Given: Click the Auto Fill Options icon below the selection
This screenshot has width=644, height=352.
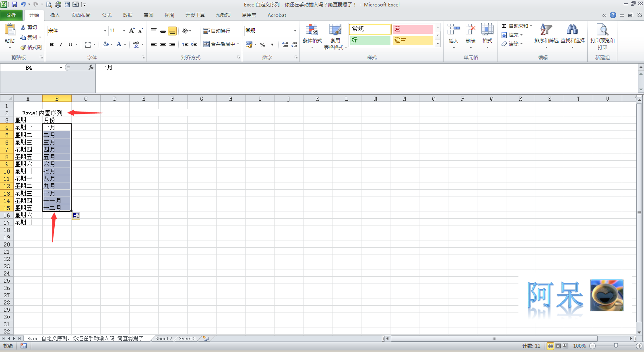Looking at the screenshot, I should 76,216.
